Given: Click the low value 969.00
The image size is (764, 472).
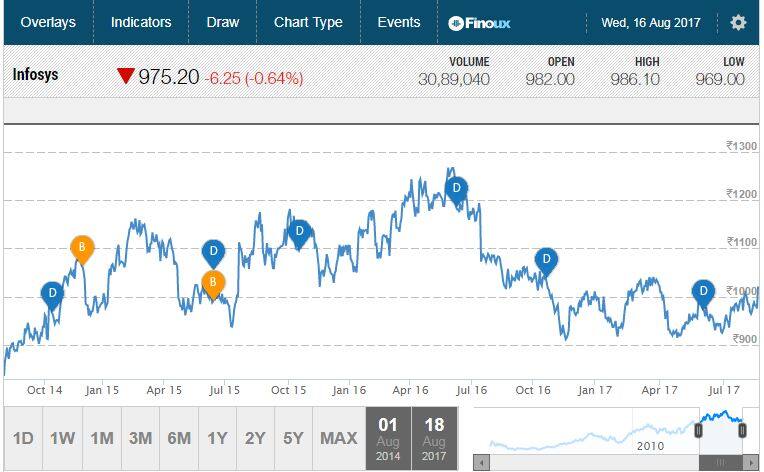Looking at the screenshot, I should tap(720, 79).
